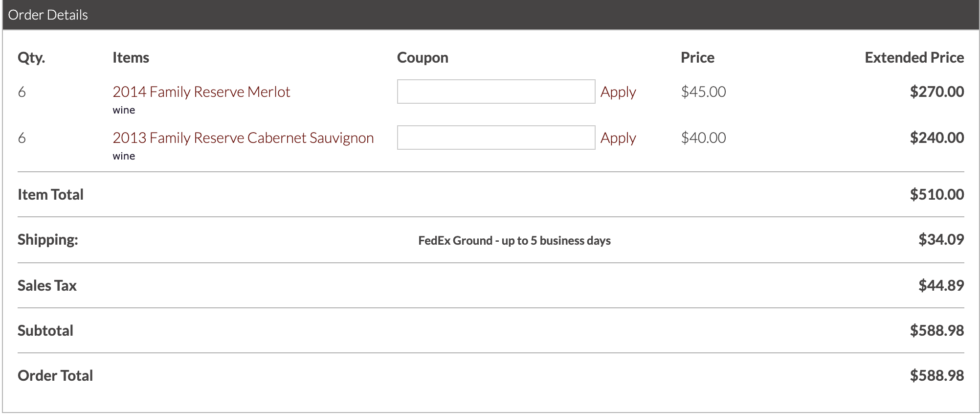The image size is (980, 415).
Task: Apply coupon to the Cabernet Sauvignon item
Action: [x=618, y=138]
